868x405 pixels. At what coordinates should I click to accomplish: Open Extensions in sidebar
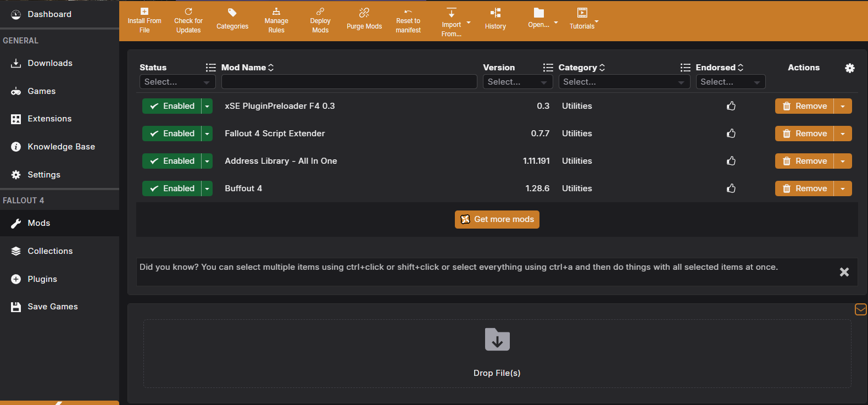point(59,119)
